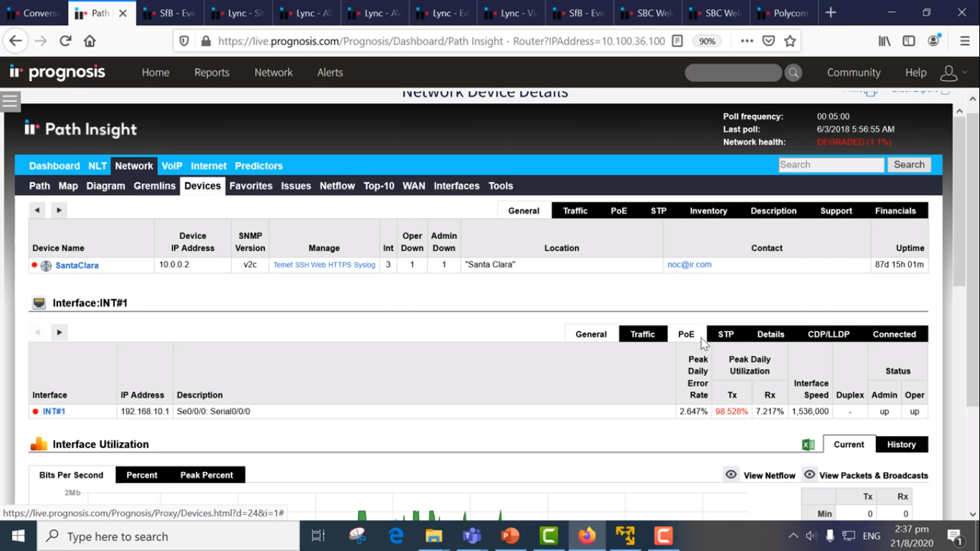Image resolution: width=980 pixels, height=551 pixels.
Task: Open Microsoft Teams from the taskbar
Action: click(472, 536)
